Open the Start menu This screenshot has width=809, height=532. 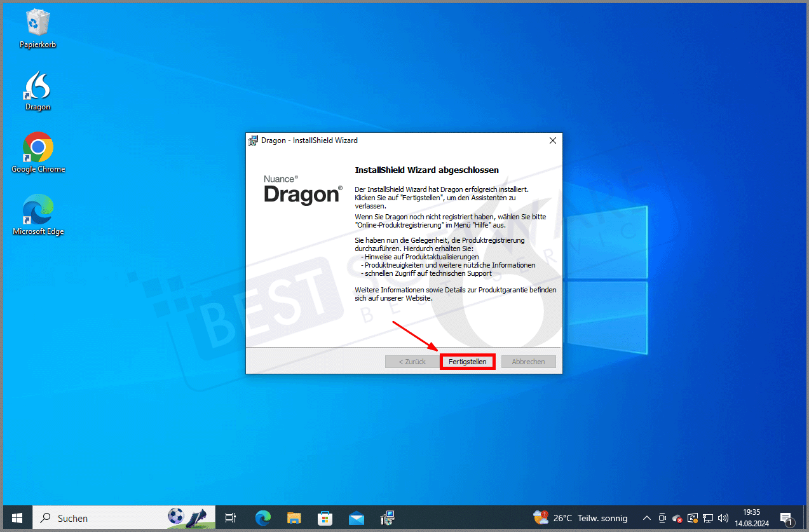tap(17, 517)
